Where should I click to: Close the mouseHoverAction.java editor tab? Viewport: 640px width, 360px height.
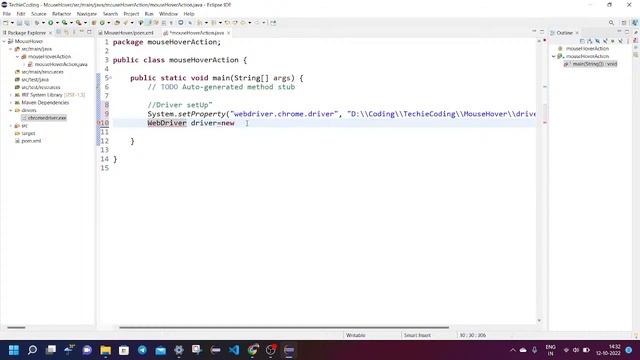click(229, 33)
